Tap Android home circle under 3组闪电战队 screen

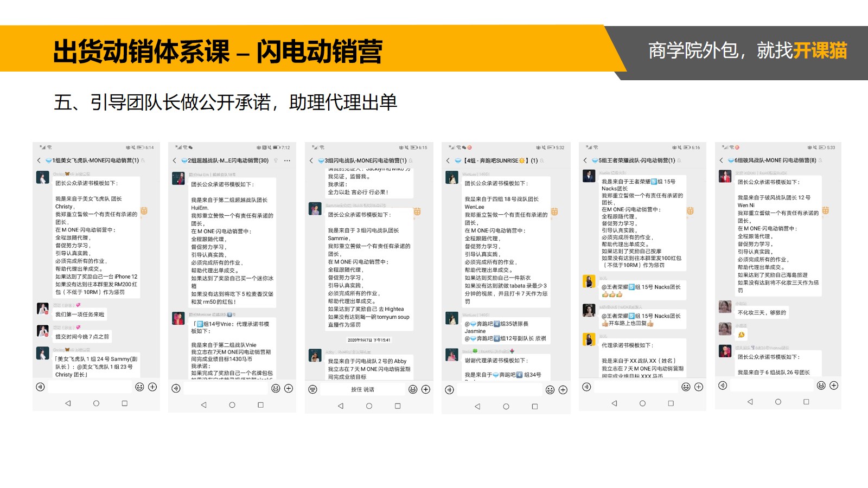[369, 406]
